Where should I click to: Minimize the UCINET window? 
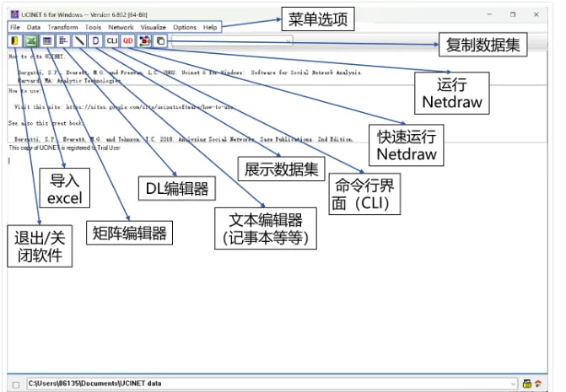[x=489, y=14]
